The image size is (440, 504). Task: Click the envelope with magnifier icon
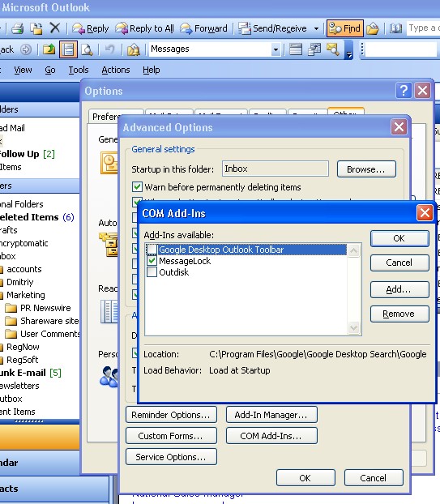[333, 49]
